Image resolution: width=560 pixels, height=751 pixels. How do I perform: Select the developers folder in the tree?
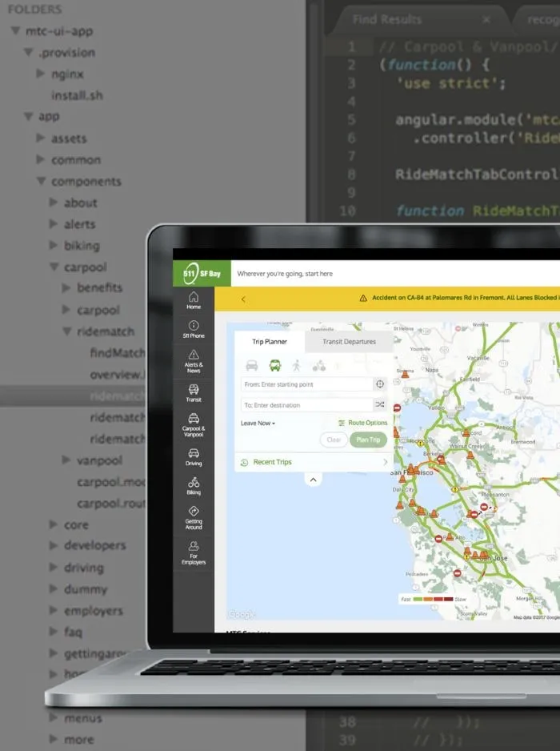tap(94, 546)
